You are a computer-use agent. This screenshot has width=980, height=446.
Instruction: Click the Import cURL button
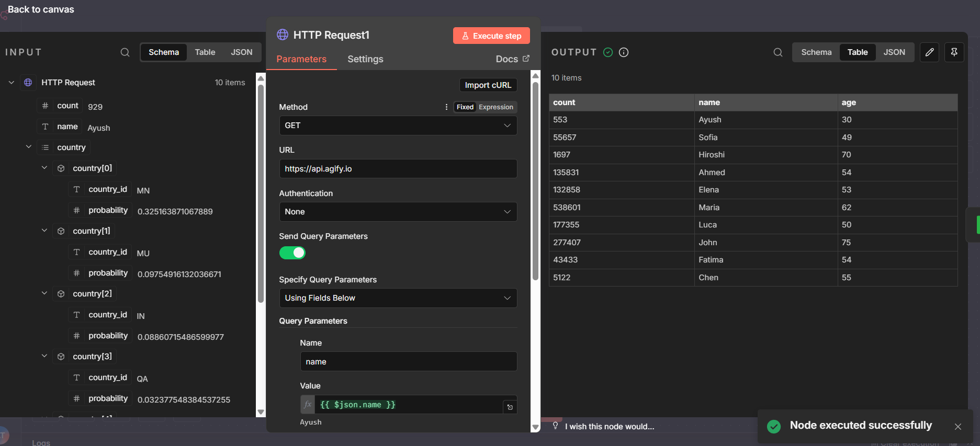tap(488, 85)
